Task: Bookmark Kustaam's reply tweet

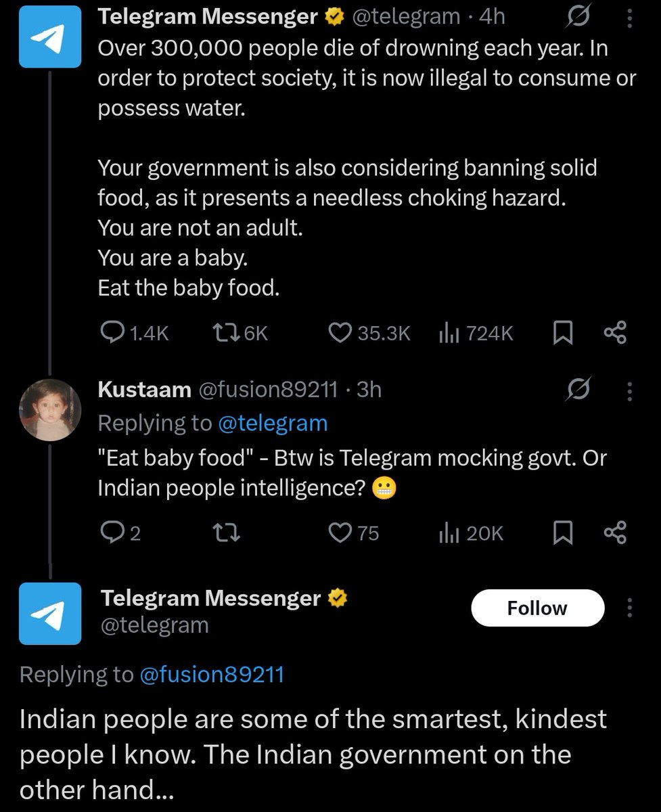Action: (x=563, y=533)
